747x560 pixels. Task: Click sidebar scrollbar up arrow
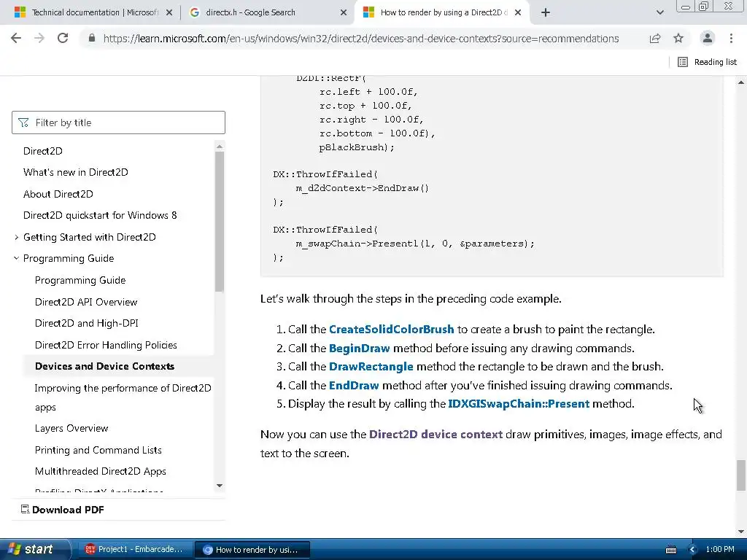point(219,146)
